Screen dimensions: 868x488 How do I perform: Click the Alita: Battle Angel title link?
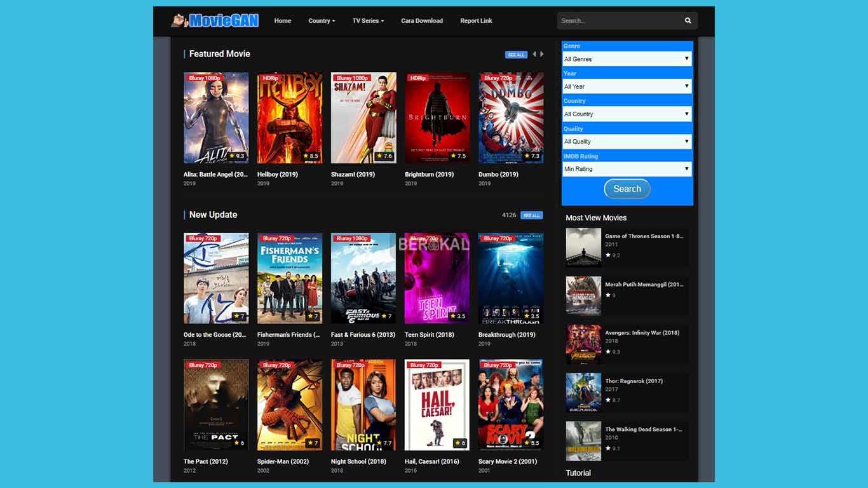[215, 174]
